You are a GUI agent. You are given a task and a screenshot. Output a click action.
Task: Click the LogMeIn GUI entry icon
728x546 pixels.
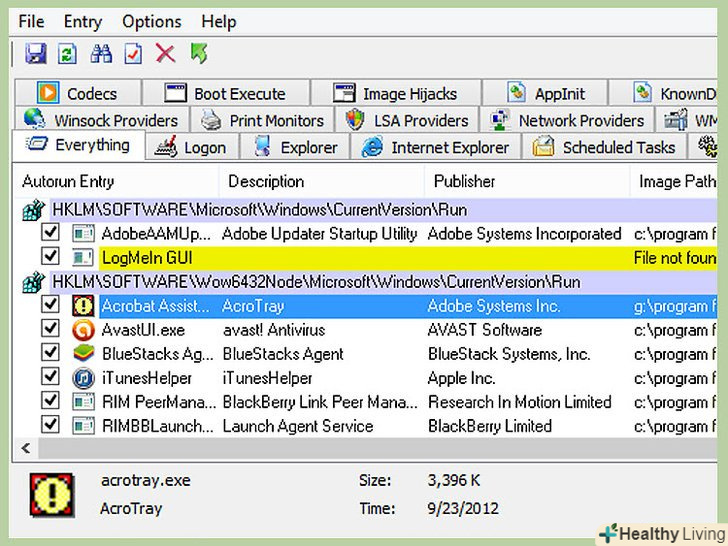tap(84, 257)
